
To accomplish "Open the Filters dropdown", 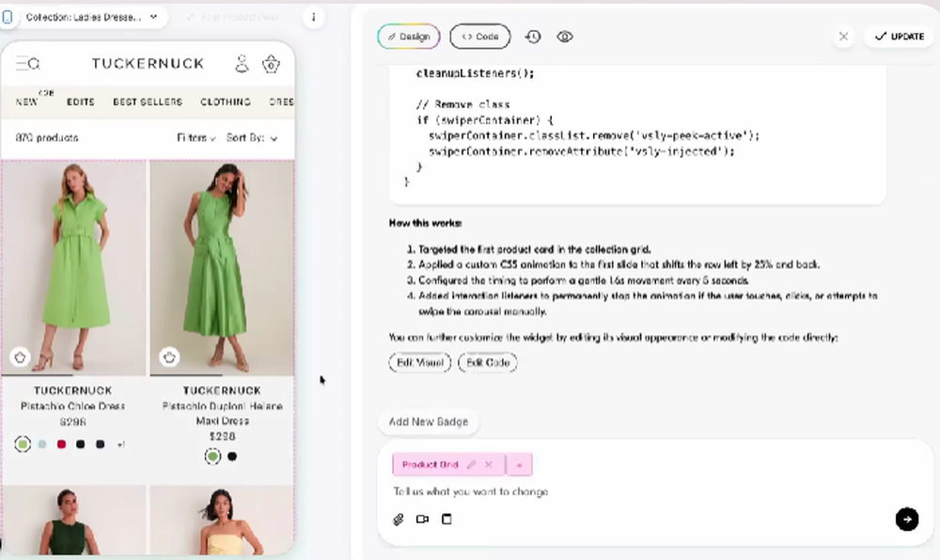I will [x=195, y=136].
